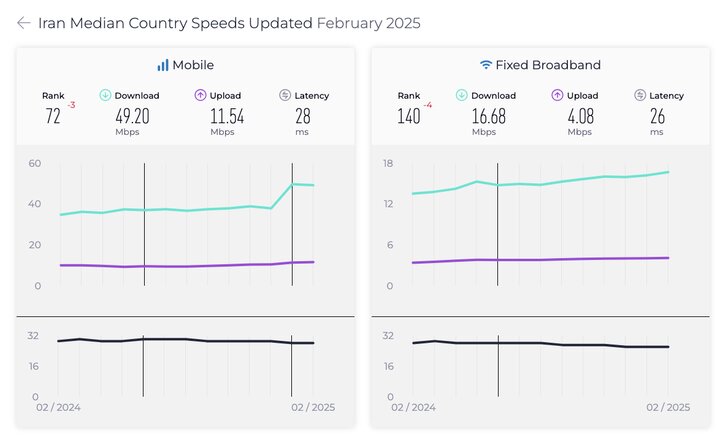Image resolution: width=720 pixels, height=439 pixels.
Task: Click the Mobile upload arrow icon
Action: 200,96
